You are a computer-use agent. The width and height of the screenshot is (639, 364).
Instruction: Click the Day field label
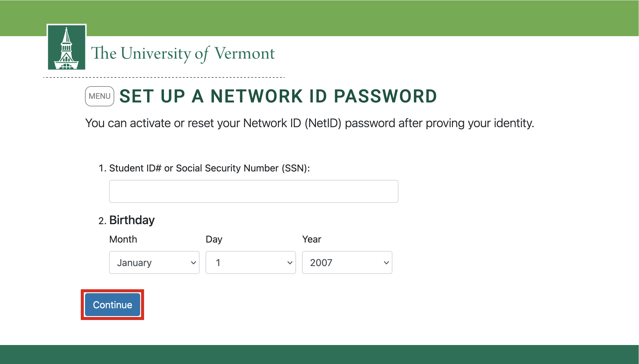pos(214,239)
